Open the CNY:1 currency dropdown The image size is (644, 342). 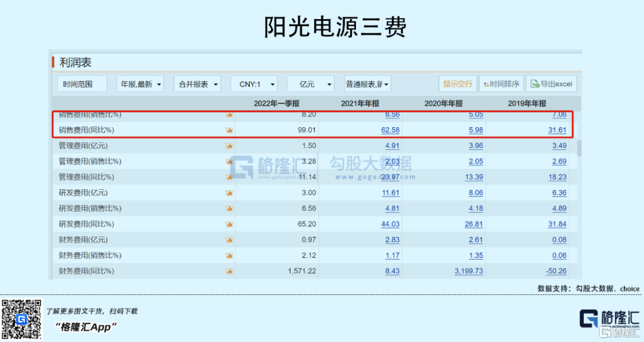point(254,84)
